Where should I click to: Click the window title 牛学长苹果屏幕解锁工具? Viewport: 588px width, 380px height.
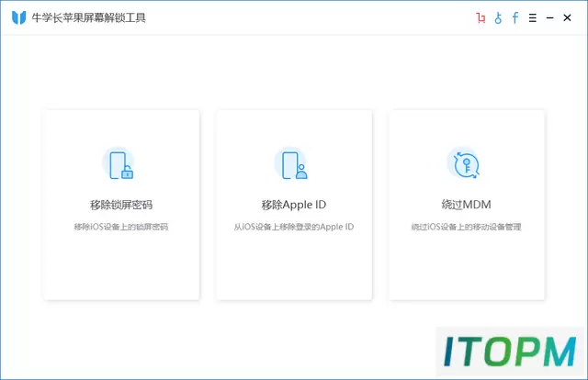[88, 17]
